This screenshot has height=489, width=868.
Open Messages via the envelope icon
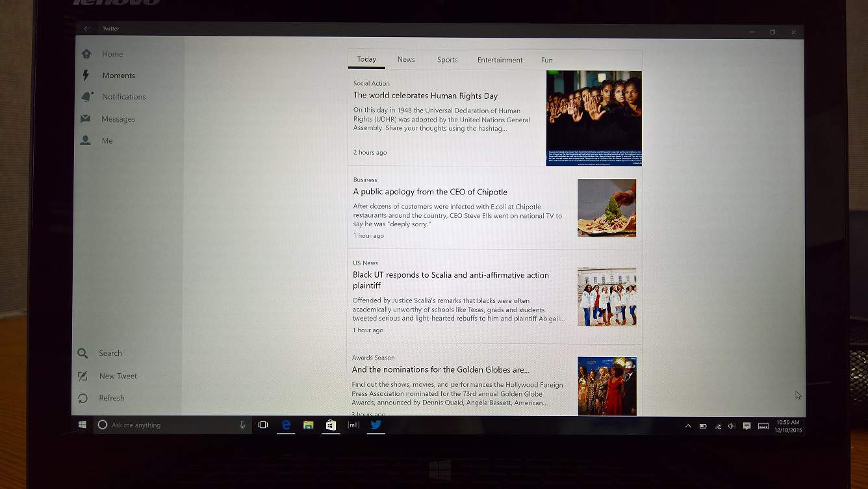[x=85, y=119]
